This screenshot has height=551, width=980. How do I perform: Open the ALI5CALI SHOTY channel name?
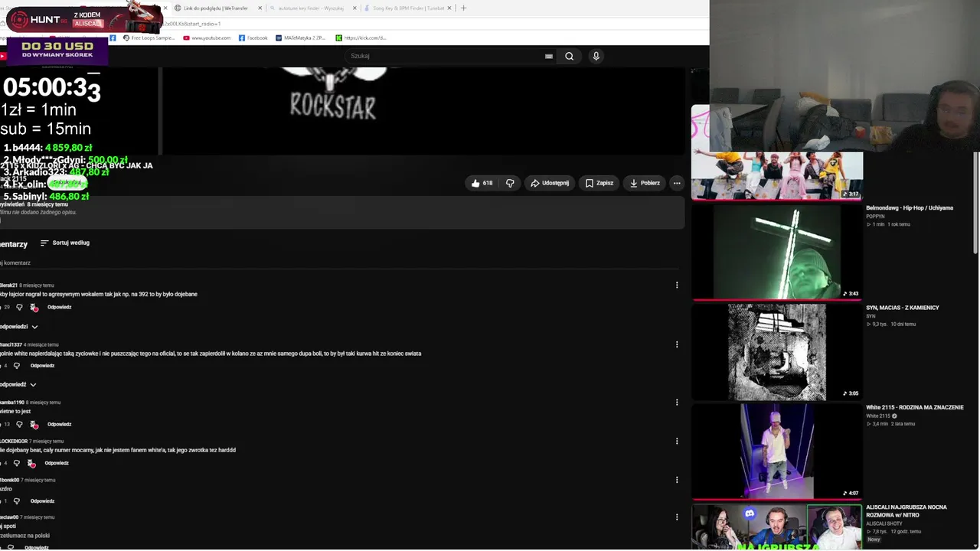click(884, 523)
